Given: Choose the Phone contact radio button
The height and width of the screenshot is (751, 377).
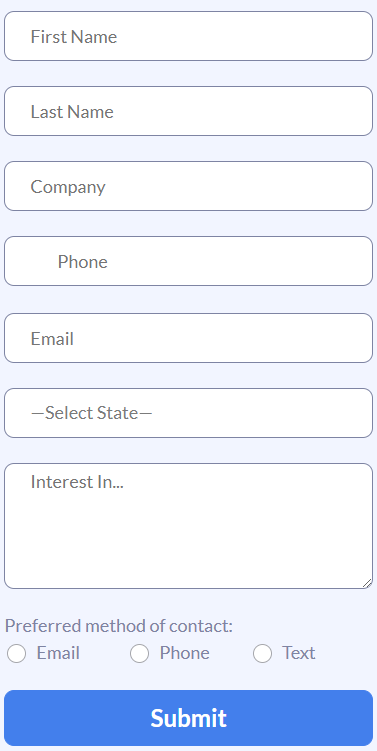Looking at the screenshot, I should tap(139, 653).
